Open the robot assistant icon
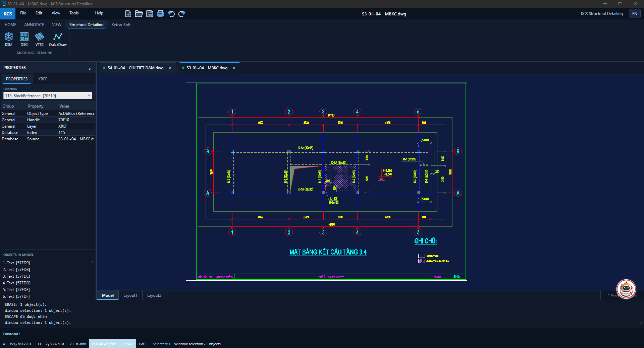The width and height of the screenshot is (644, 348). [626, 289]
